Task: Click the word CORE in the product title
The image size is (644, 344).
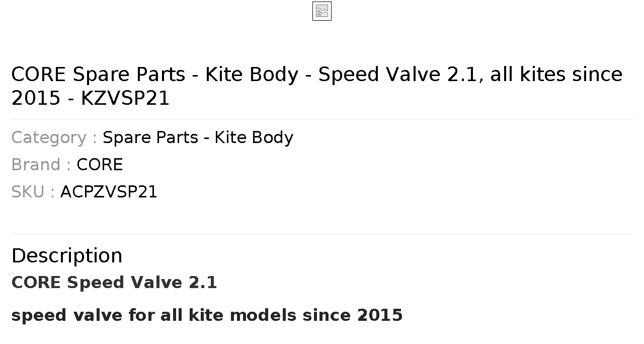Action: tap(38, 75)
